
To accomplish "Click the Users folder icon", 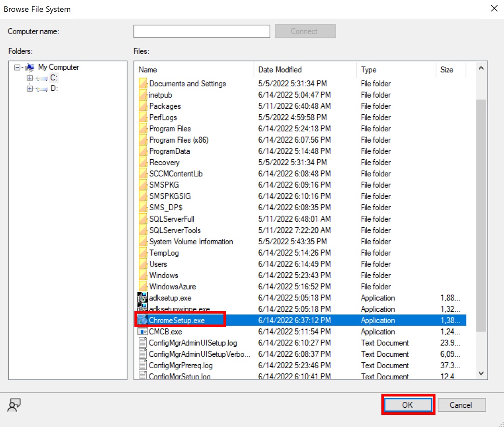I will tap(143, 264).
